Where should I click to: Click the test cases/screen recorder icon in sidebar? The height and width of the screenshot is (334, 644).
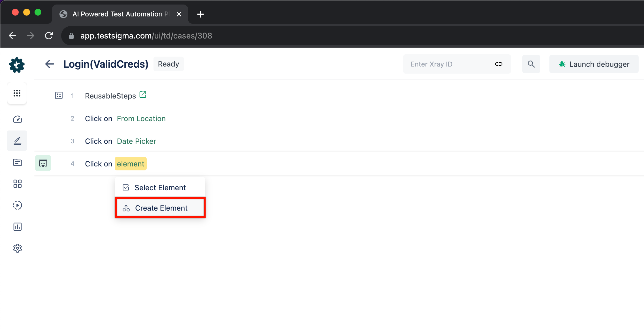pos(17,205)
